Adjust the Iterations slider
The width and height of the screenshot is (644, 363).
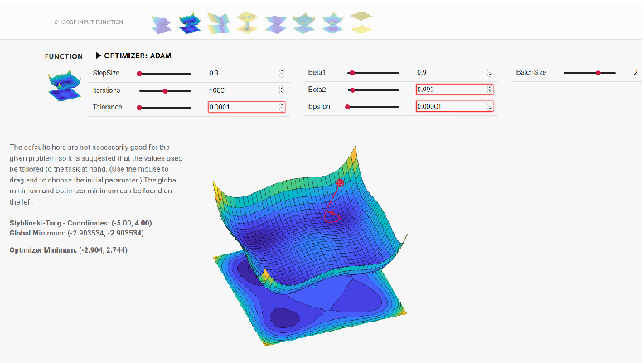tap(165, 91)
